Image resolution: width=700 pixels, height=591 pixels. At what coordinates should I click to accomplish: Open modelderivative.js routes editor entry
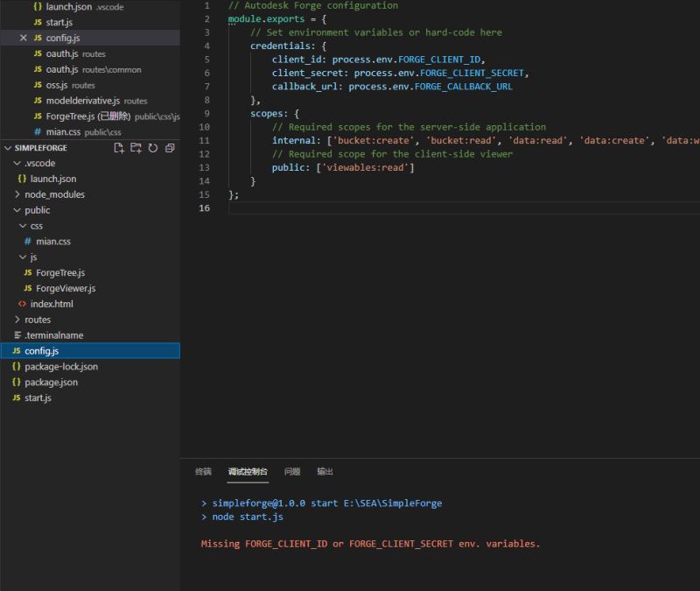pos(90,101)
